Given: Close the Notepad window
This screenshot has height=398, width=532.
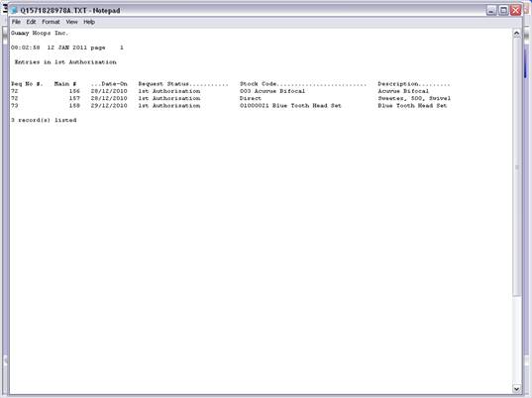Looking at the screenshot, I should coord(516,11).
